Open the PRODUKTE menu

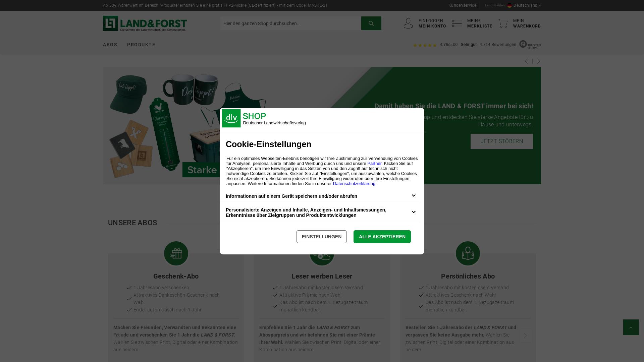pos(141,45)
